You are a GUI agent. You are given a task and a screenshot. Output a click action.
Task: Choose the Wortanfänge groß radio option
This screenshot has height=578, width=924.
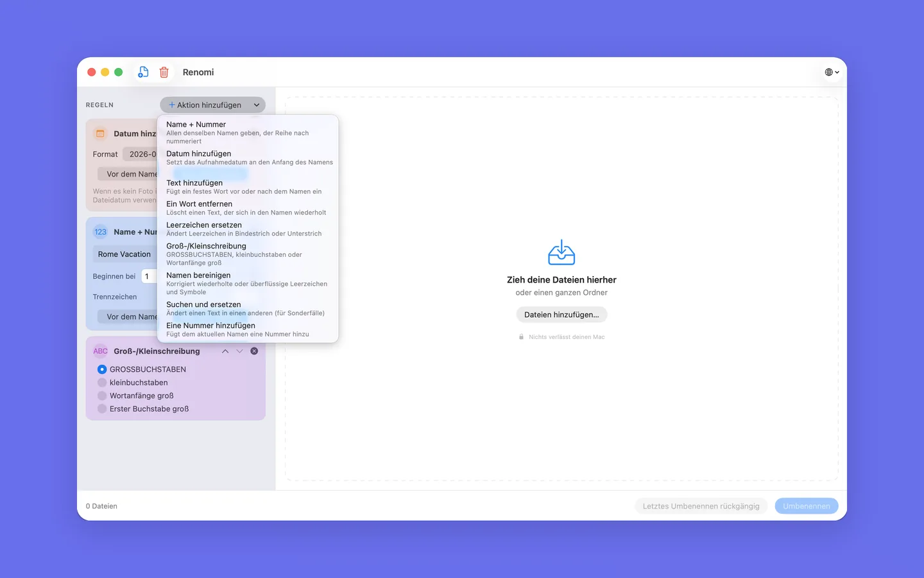[102, 396]
